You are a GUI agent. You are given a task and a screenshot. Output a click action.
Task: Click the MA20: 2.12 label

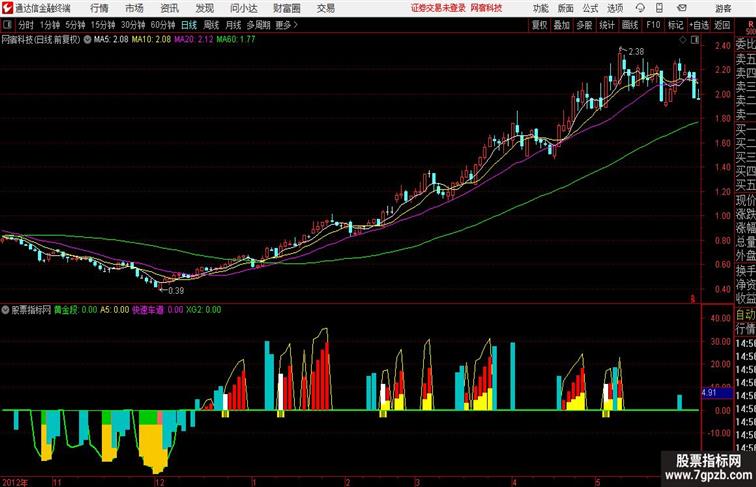pyautogui.click(x=193, y=40)
